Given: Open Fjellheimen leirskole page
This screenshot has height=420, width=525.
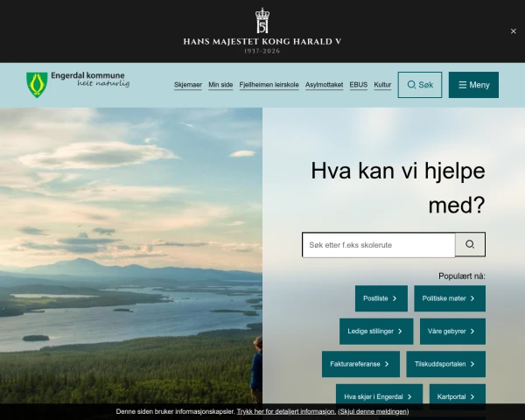Looking at the screenshot, I should click(x=269, y=85).
